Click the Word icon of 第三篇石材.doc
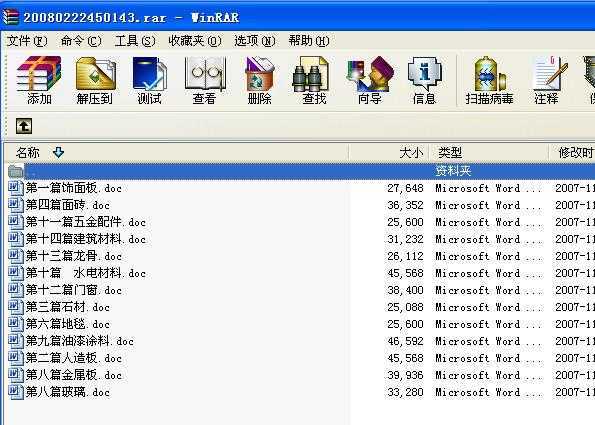595x425 pixels. coord(16,307)
